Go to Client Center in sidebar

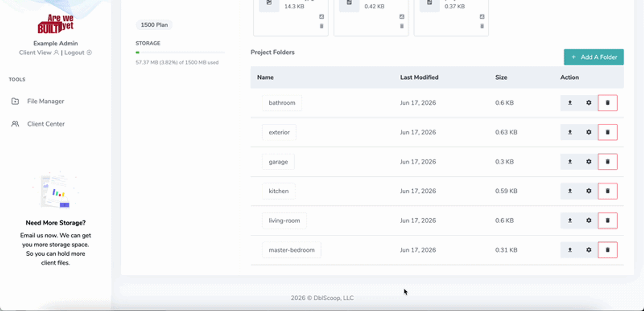coord(38,124)
